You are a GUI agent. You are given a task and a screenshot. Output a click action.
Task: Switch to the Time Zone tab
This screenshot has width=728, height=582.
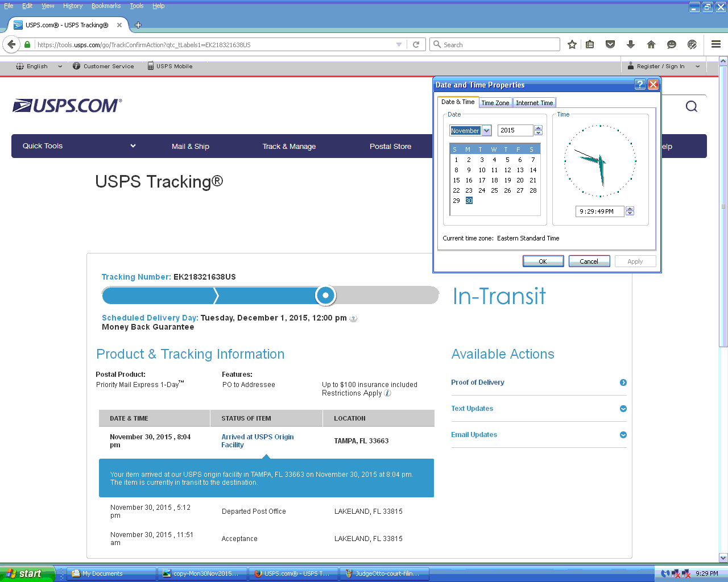coord(495,103)
